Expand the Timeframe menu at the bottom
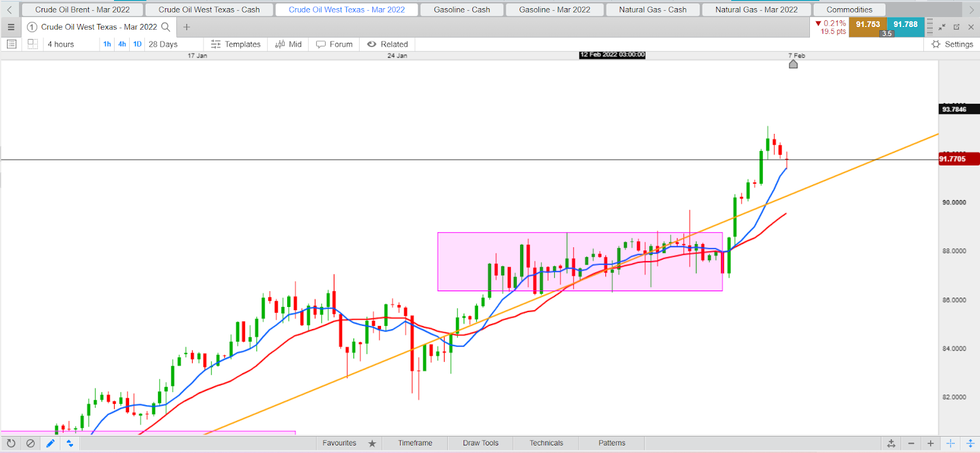This screenshot has height=453, width=980. 415,443
